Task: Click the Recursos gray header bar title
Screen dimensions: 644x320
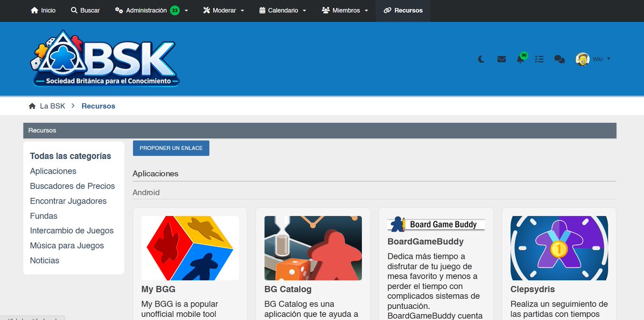Action: point(42,130)
